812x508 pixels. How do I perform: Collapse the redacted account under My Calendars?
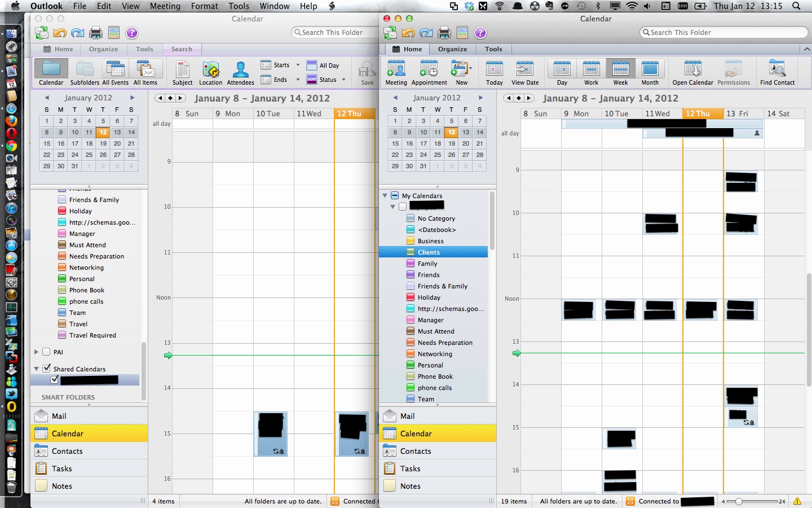pos(392,207)
